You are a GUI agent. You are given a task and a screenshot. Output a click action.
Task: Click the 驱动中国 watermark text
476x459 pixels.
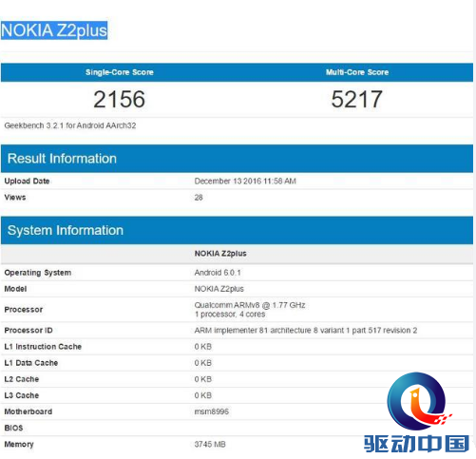(x=416, y=444)
